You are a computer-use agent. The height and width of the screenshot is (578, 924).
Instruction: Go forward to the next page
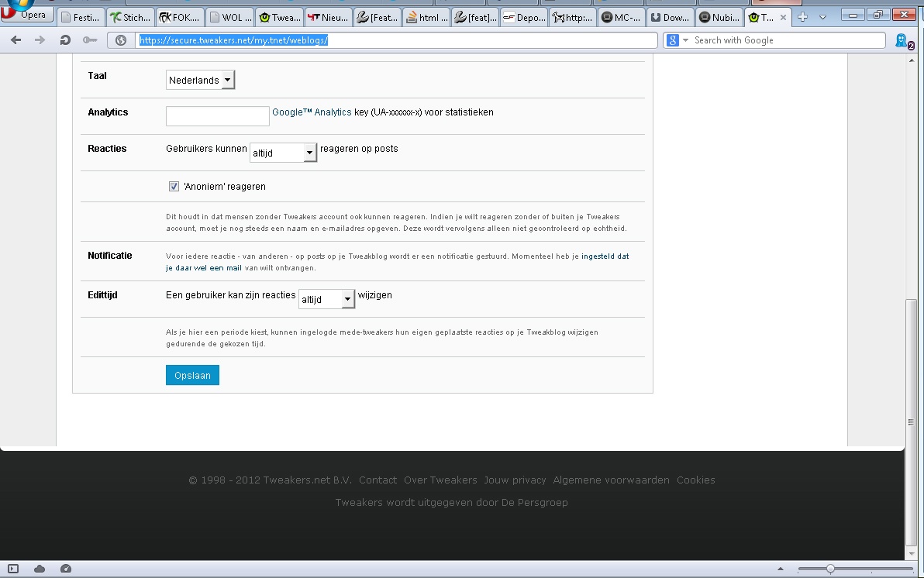[40, 40]
